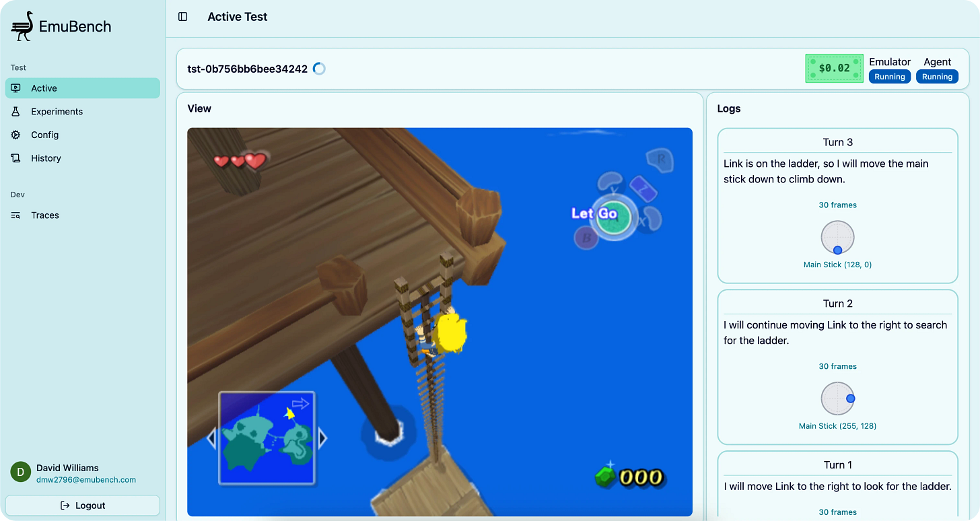Viewport: 980px width, 521px height.
Task: Click the Turn 1 log heading
Action: [838, 465]
